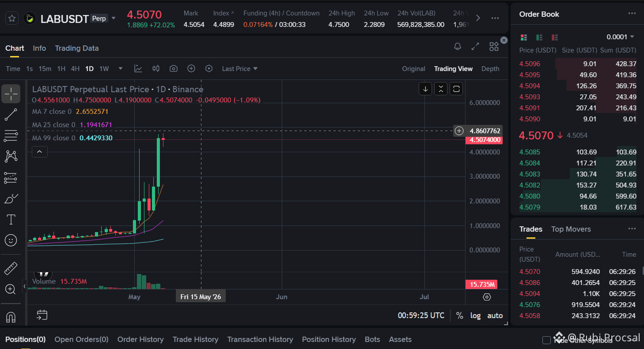
Task: Open the emoji sticker tool
Action: pos(11,240)
